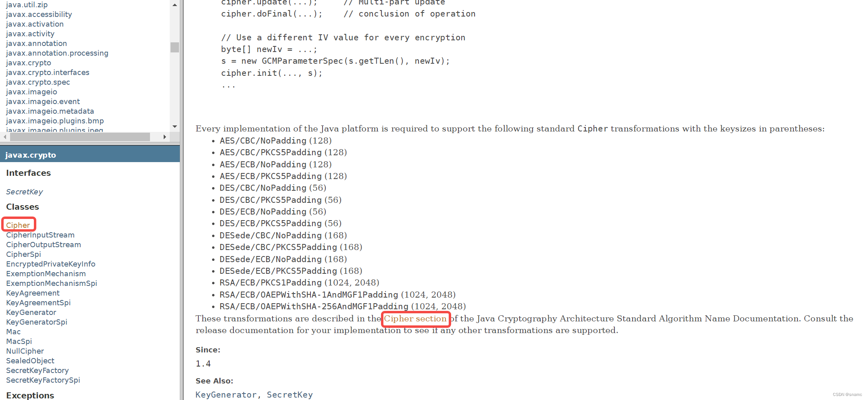Open the Cipher class documentation
The image size is (868, 400).
(x=18, y=225)
